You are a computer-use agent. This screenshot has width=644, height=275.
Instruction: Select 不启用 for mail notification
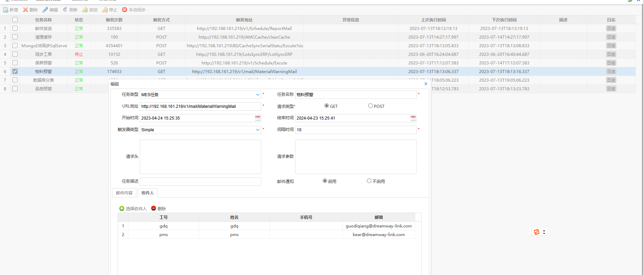[x=369, y=181]
